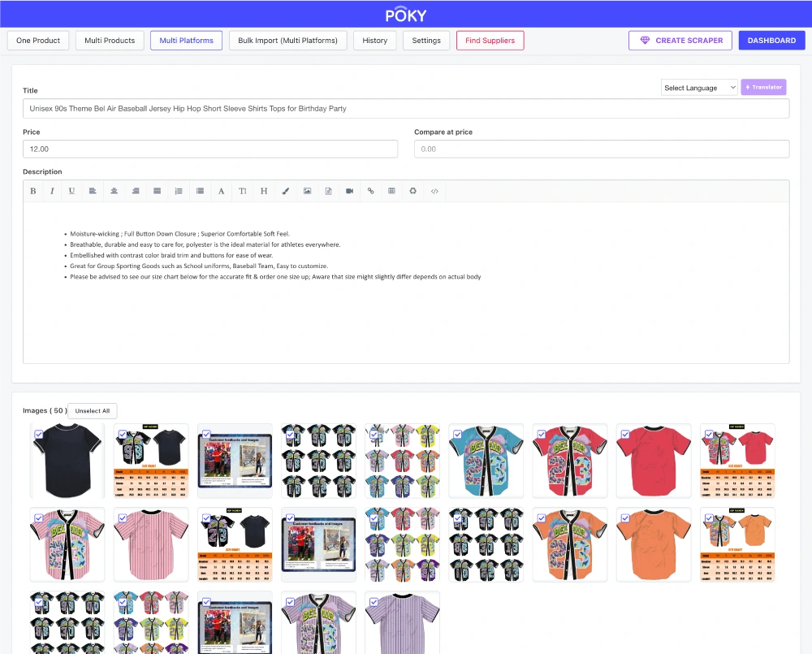Center align the description text
The image size is (812, 654).
click(x=114, y=191)
